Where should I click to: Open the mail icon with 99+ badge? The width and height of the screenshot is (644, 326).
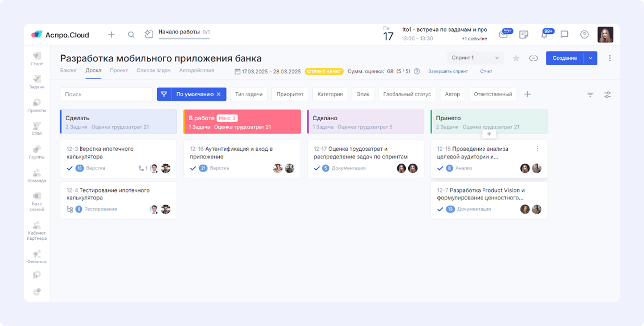tap(503, 34)
